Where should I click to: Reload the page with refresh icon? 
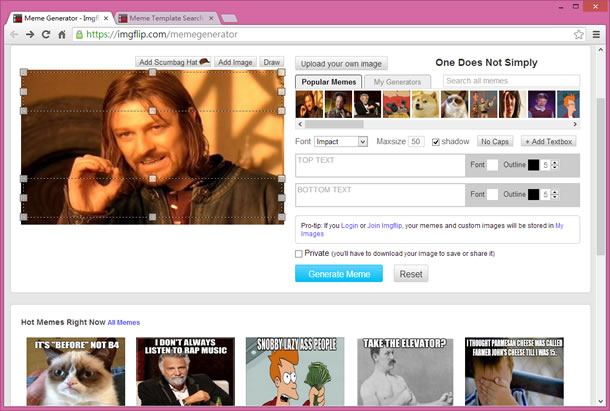point(46,34)
